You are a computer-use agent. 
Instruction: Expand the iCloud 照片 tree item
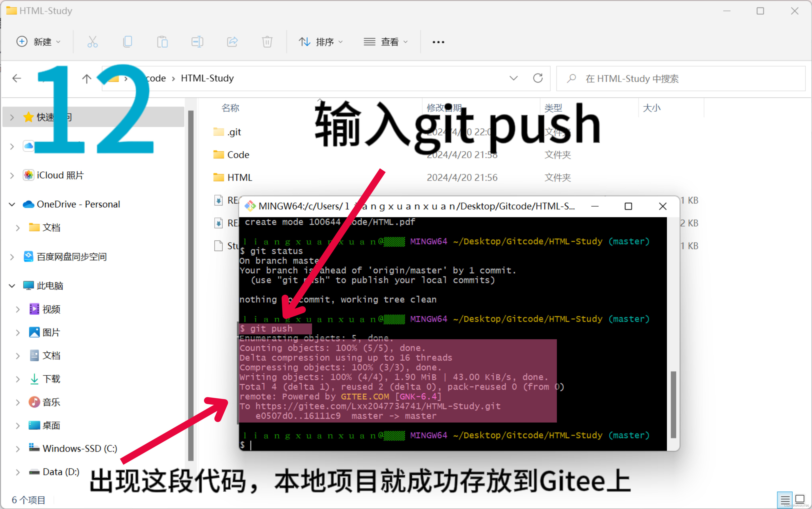[x=12, y=175]
